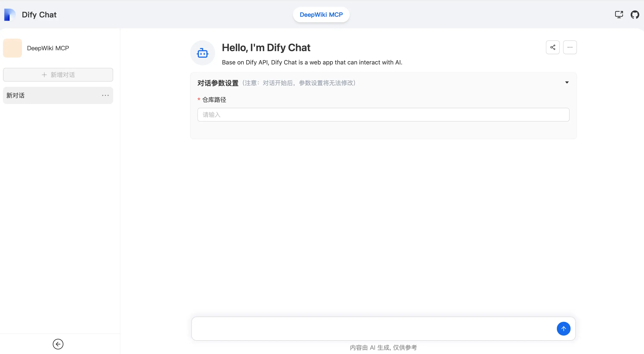
Task: Click the 内容由 AI 生成 disclaimer text
Action: [x=384, y=348]
